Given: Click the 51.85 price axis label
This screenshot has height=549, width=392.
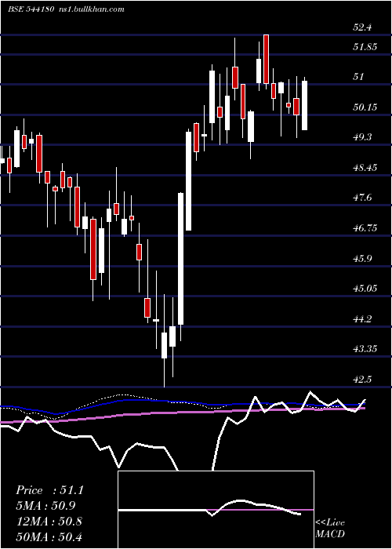Looking at the screenshot, I should 365,47.
